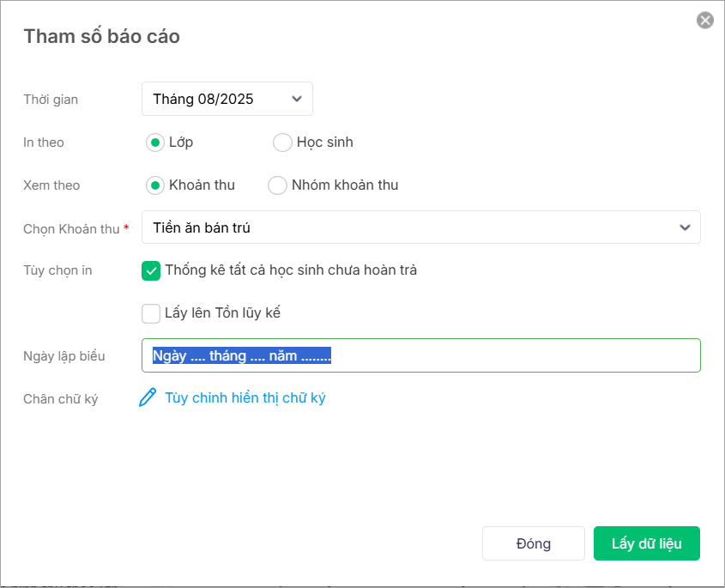
Task: Close the Tham số báo cáo dialog
Action: (705, 21)
